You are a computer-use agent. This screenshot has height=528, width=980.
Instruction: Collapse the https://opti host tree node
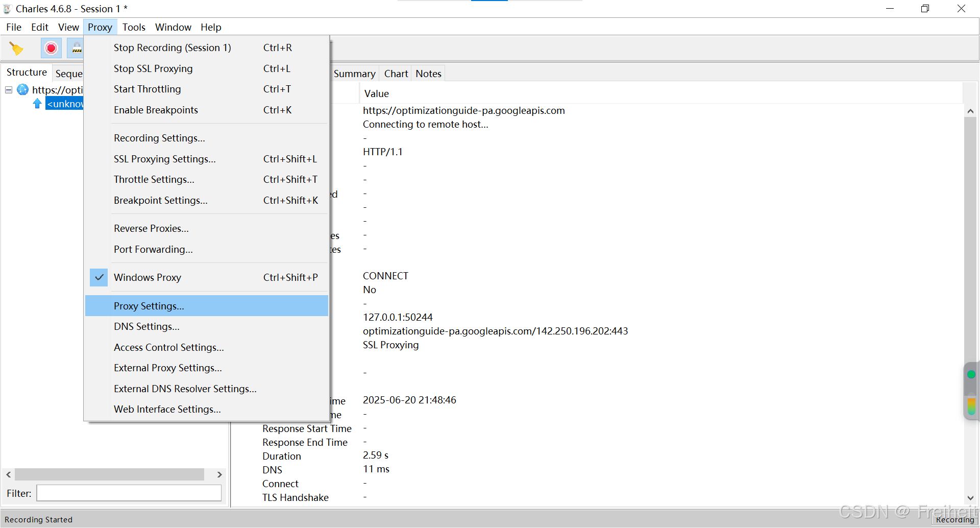(9, 90)
